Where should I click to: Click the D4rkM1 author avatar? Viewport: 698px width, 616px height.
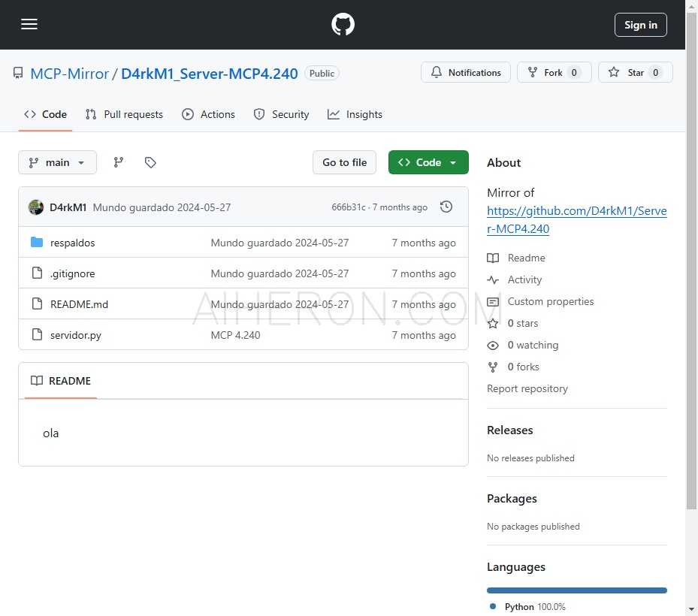[36, 207]
